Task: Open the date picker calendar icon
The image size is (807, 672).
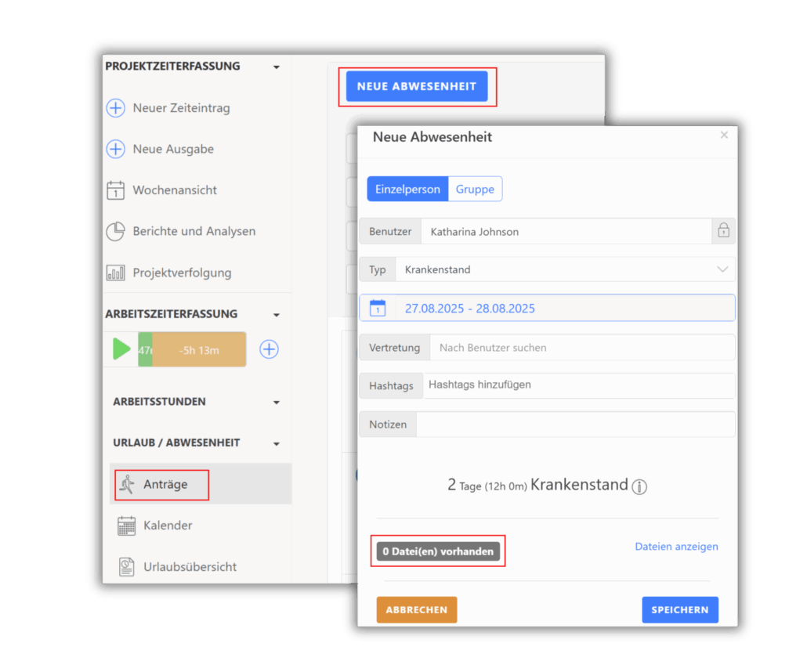Action: pos(378,308)
